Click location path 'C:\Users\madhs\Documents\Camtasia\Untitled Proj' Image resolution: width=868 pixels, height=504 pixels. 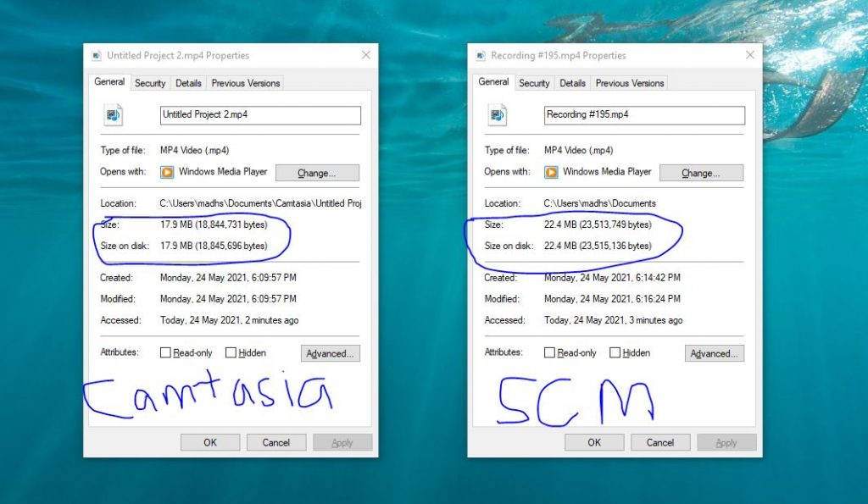(x=261, y=203)
